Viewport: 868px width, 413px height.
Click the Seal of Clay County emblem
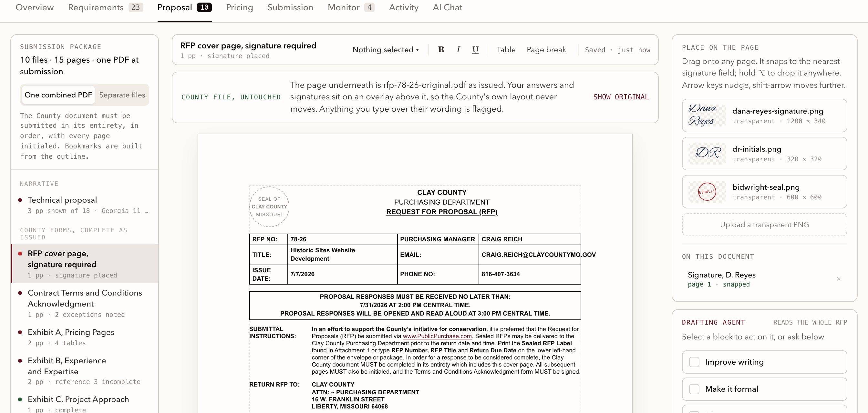tap(269, 207)
